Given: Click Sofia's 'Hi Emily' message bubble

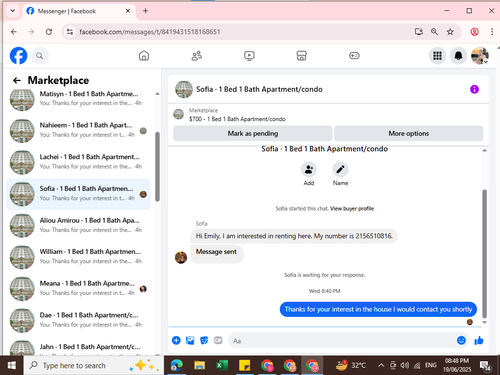Looking at the screenshot, I should 294,236.
